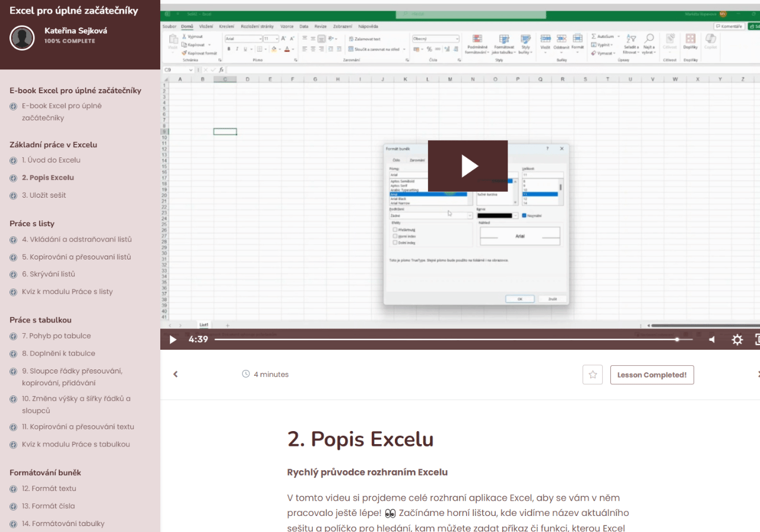Open the course title Excel pro úplné začátečníky
The width and height of the screenshot is (760, 532).
click(74, 11)
